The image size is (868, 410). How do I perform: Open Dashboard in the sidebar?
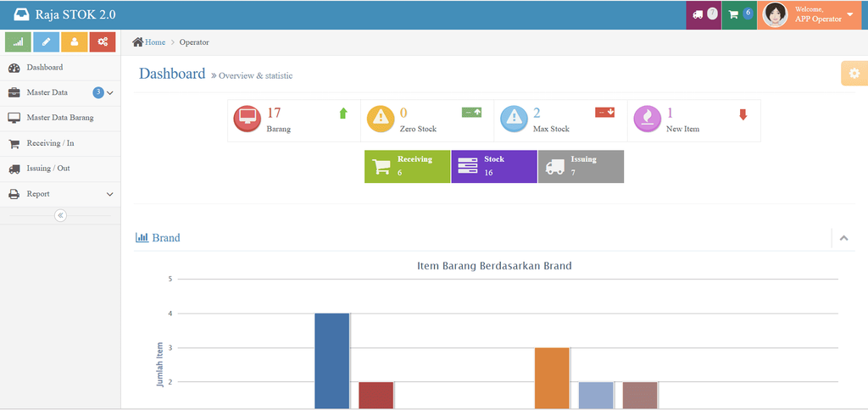60,68
